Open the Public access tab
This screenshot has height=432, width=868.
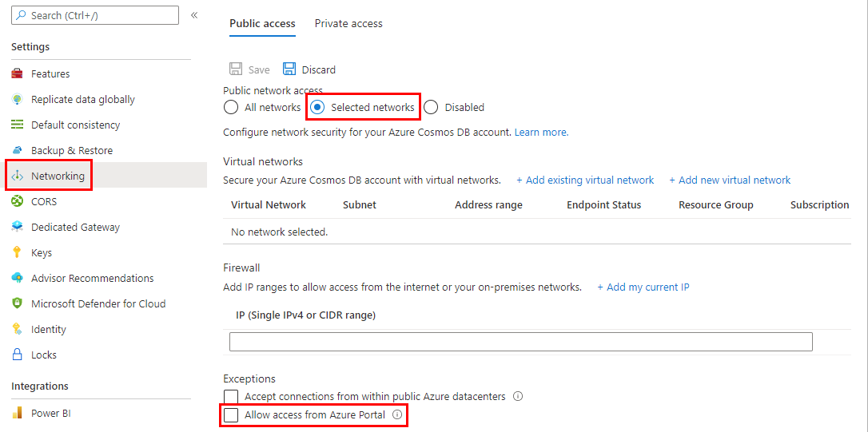coord(262,24)
